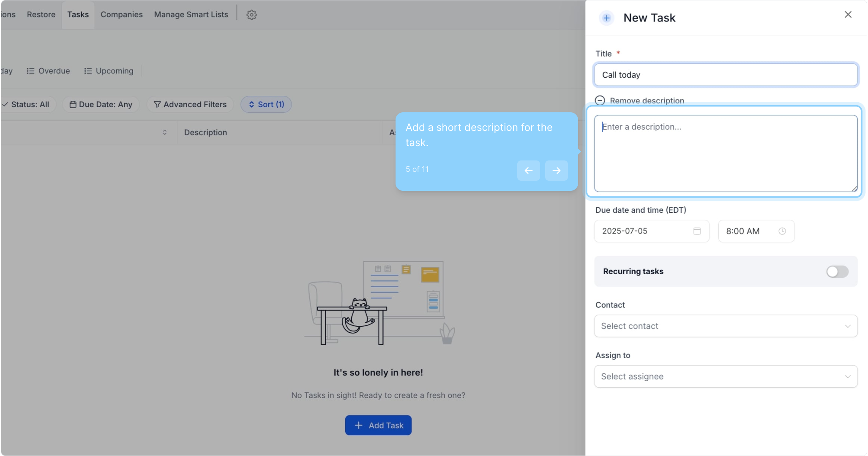Toggle the Recurring tasks switch
This screenshot has width=868, height=456.
click(837, 271)
